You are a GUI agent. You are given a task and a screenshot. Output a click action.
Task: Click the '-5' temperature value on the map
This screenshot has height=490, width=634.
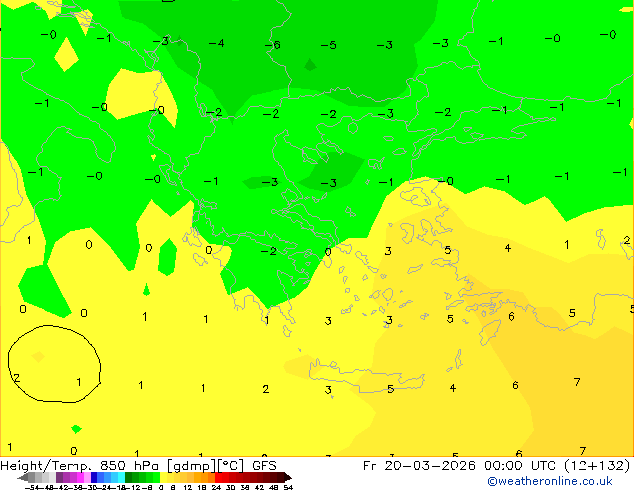(x=328, y=45)
